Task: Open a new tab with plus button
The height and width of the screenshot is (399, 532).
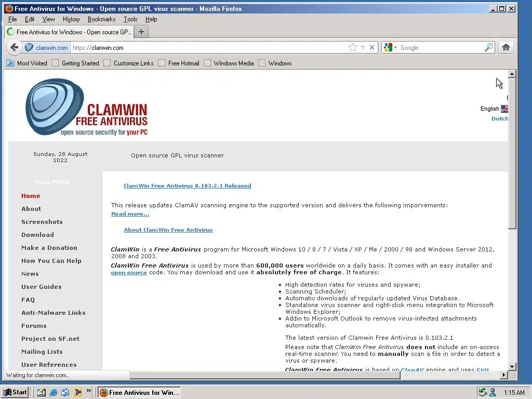Action: [141, 32]
